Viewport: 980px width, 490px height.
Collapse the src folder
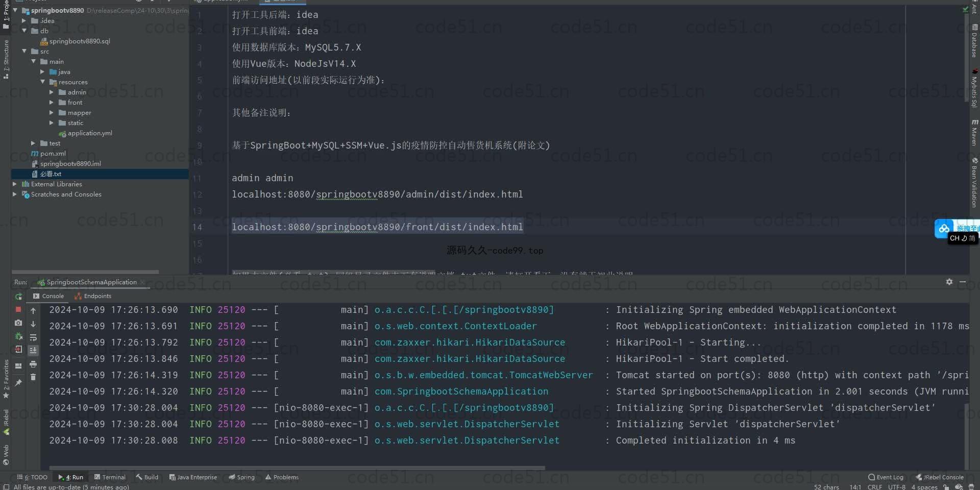24,51
